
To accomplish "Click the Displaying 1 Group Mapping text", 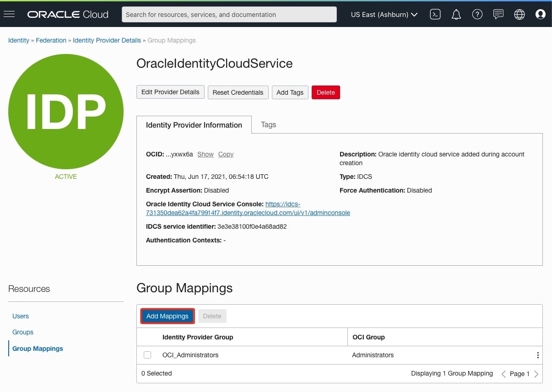I will point(452,373).
